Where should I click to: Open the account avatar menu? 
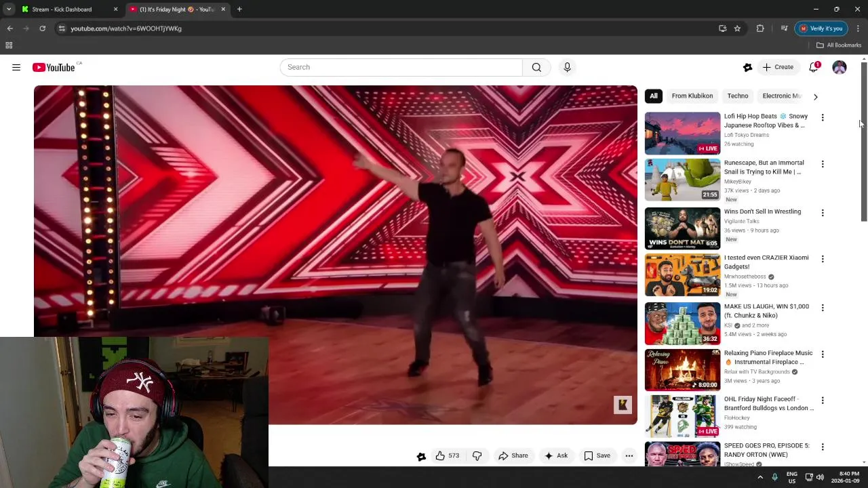840,67
